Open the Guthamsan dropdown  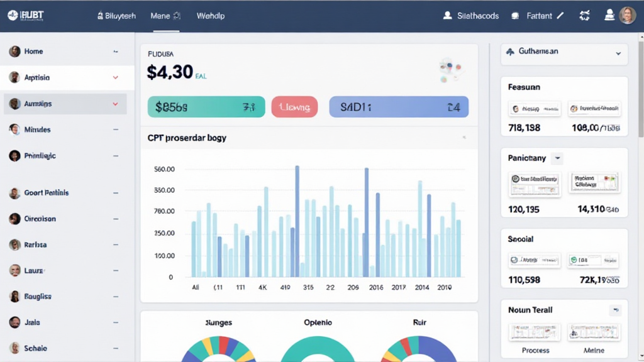[x=618, y=53]
